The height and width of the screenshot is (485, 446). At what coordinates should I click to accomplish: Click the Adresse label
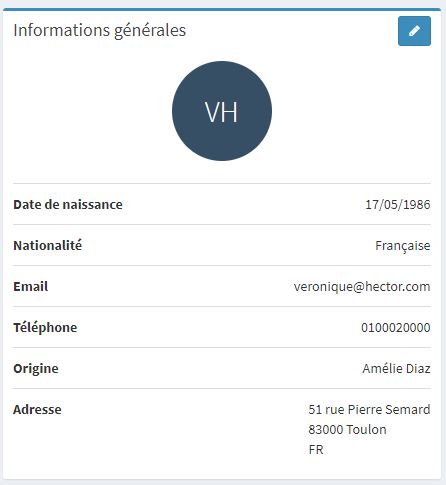click(37, 410)
